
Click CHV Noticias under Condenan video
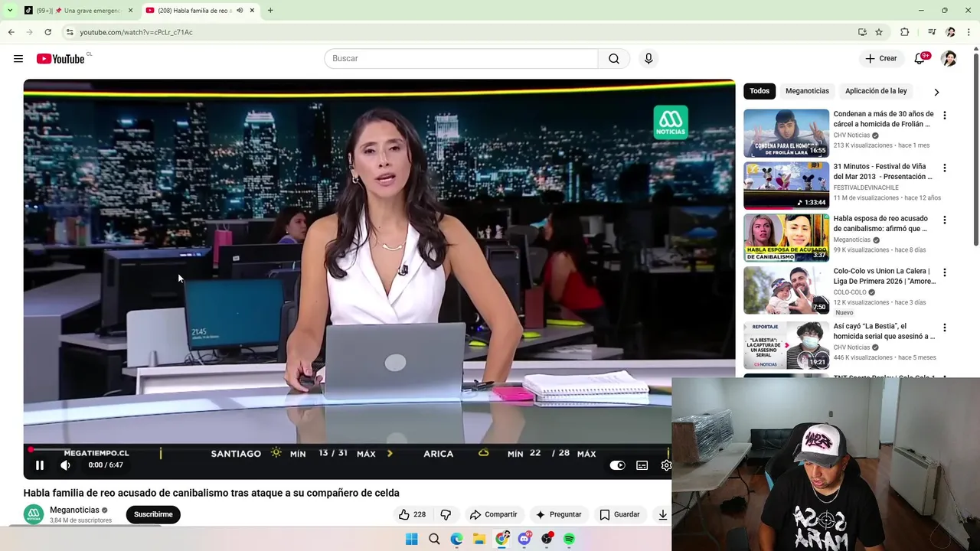point(851,135)
